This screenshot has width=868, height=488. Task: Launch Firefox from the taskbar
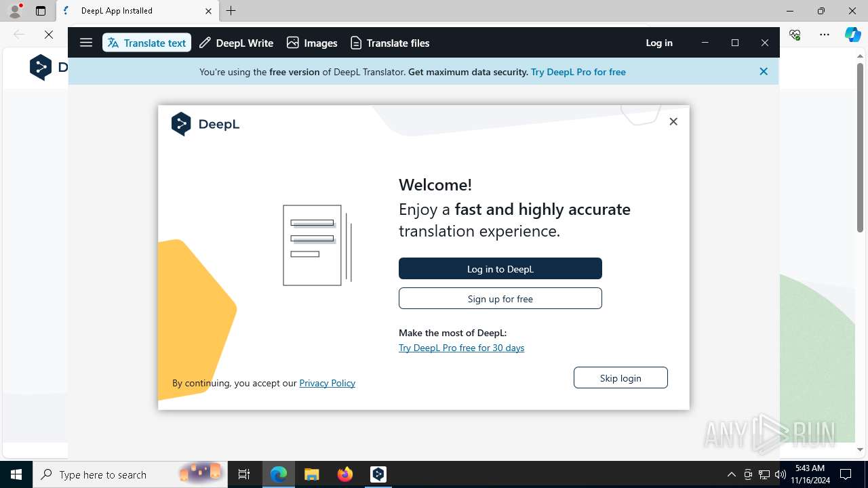point(345,474)
